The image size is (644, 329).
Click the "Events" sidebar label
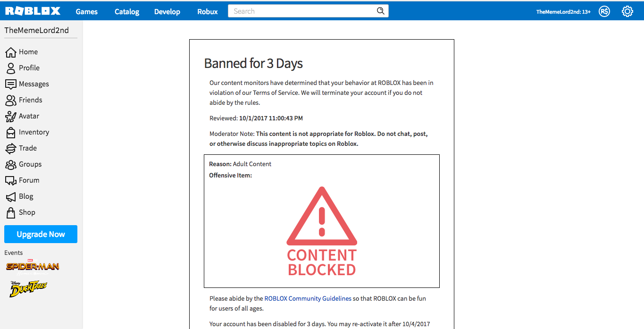13,253
